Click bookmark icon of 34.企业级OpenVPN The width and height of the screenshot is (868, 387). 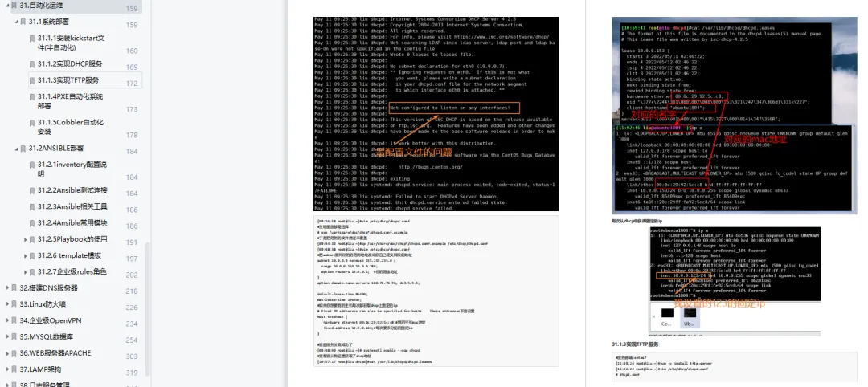[x=14, y=320]
